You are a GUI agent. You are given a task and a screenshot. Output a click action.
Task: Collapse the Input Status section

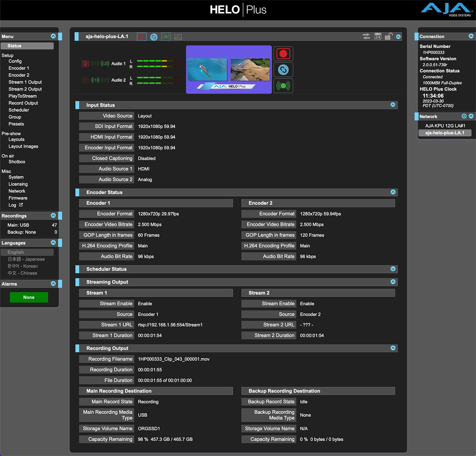(x=393, y=105)
